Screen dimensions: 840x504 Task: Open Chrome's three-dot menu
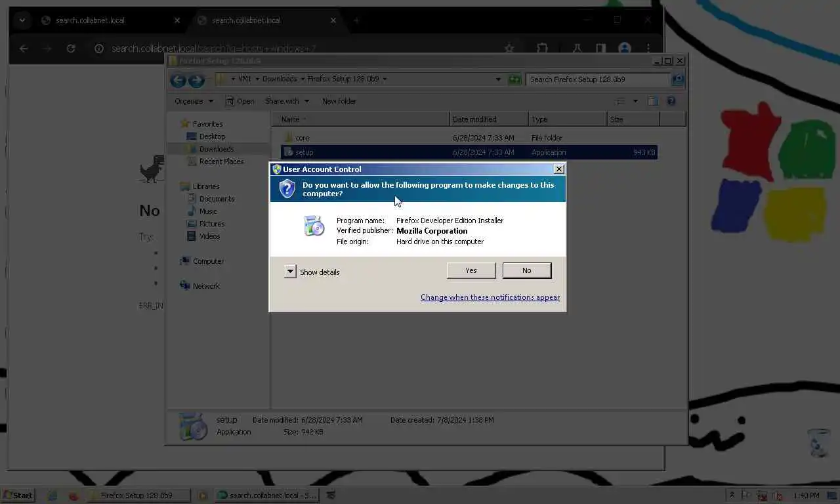point(648,49)
